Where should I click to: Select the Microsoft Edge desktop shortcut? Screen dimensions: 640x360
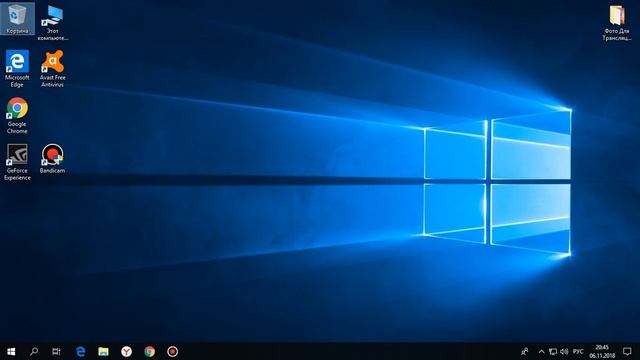17,69
